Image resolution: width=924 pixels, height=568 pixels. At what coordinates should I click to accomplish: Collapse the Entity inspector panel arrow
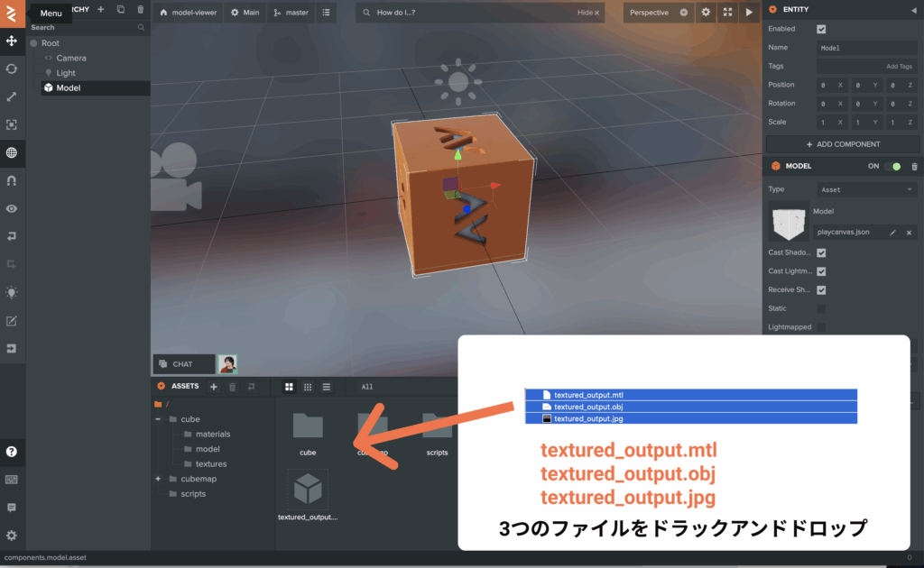[914, 10]
